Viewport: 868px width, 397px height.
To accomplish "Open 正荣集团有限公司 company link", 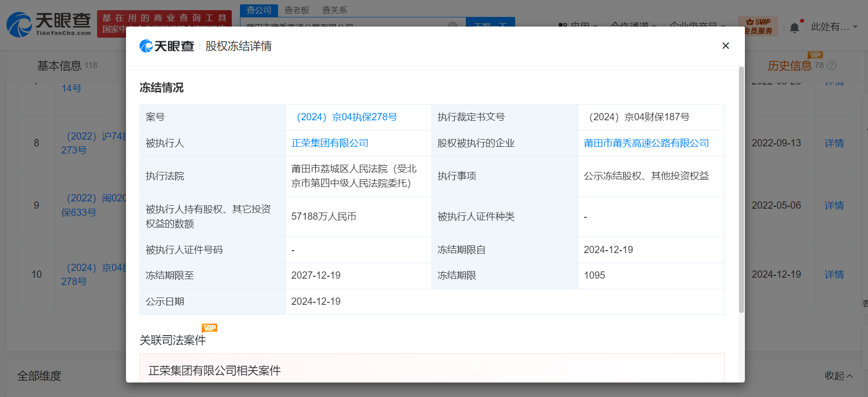I will click(x=330, y=143).
